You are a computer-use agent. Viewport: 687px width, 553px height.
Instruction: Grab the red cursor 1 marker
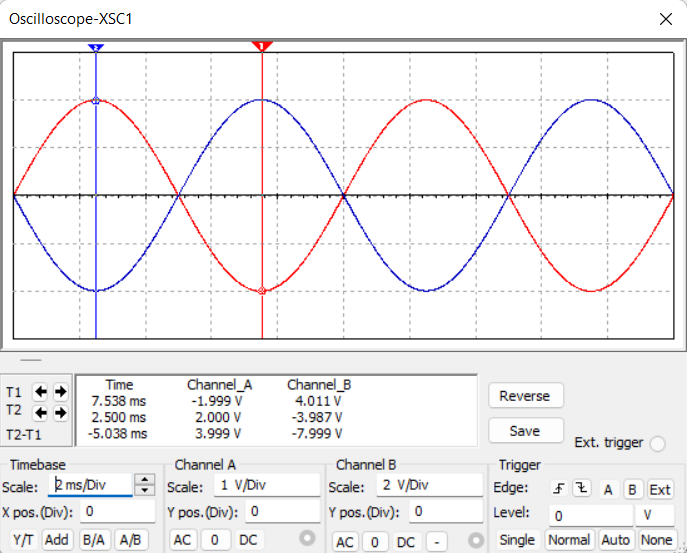262,46
